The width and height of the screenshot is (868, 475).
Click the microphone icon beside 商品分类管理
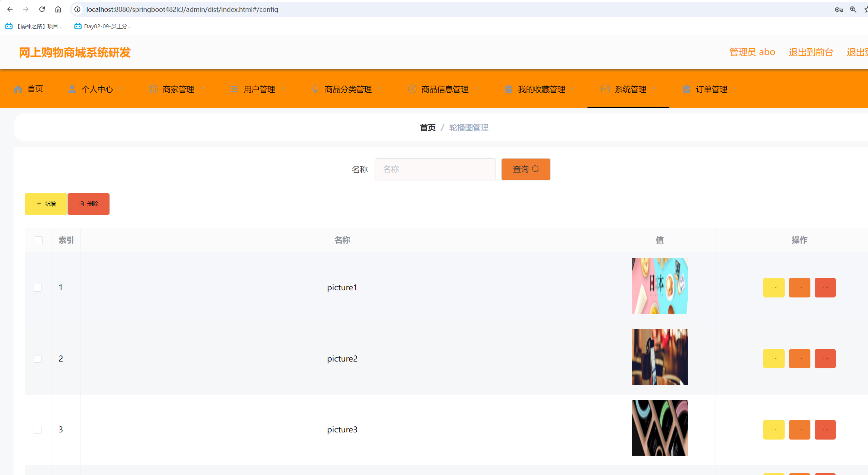click(x=315, y=89)
